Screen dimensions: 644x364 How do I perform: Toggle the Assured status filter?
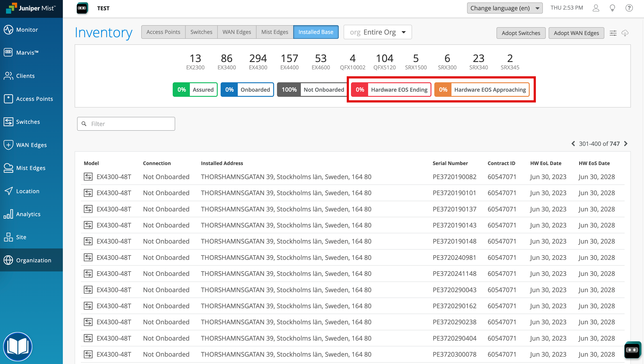pyautogui.click(x=195, y=90)
